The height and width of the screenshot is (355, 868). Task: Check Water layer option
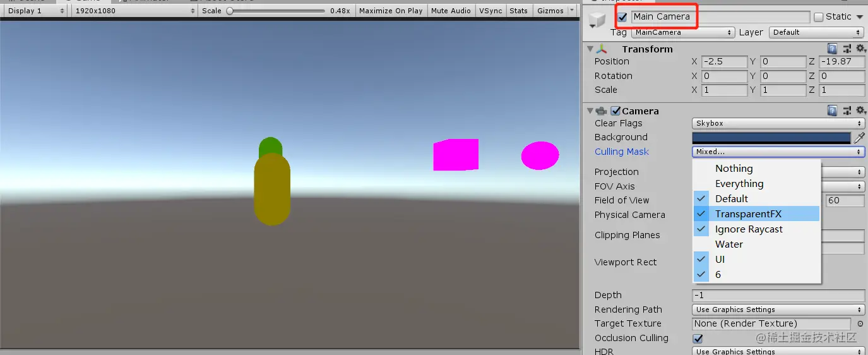756,244
